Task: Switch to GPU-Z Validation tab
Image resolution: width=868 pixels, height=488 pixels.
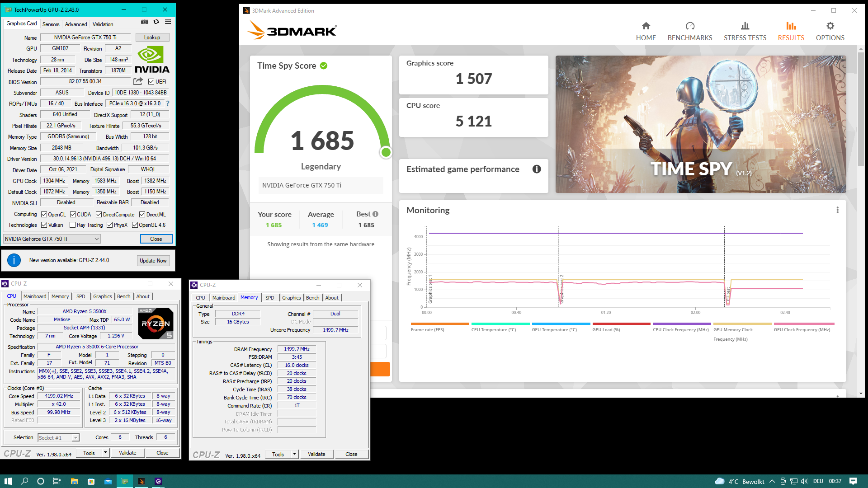Action: click(x=103, y=24)
